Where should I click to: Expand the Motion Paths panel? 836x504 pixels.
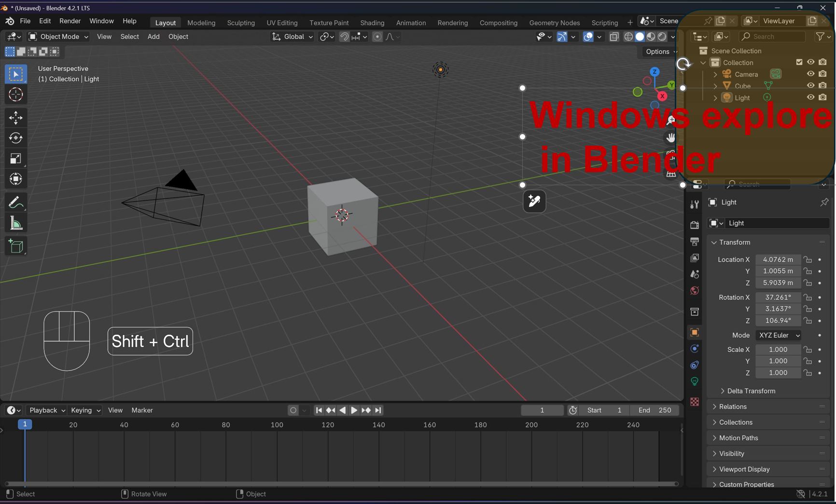coord(769,438)
